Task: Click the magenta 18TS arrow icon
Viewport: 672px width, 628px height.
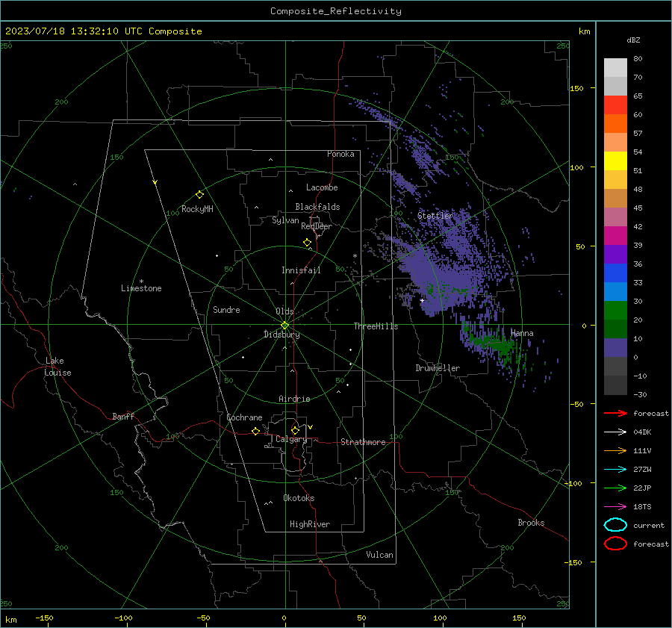Action: (x=615, y=507)
